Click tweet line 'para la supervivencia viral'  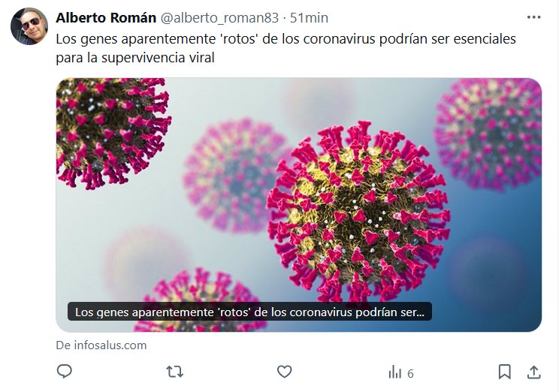coord(135,58)
